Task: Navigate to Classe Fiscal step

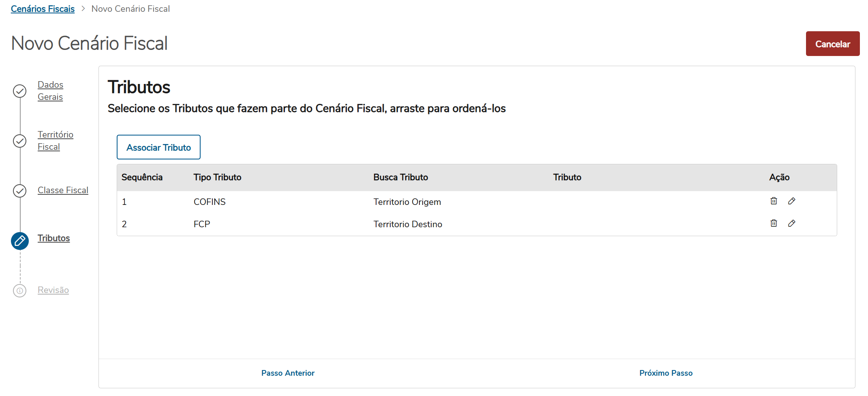Action: (63, 190)
